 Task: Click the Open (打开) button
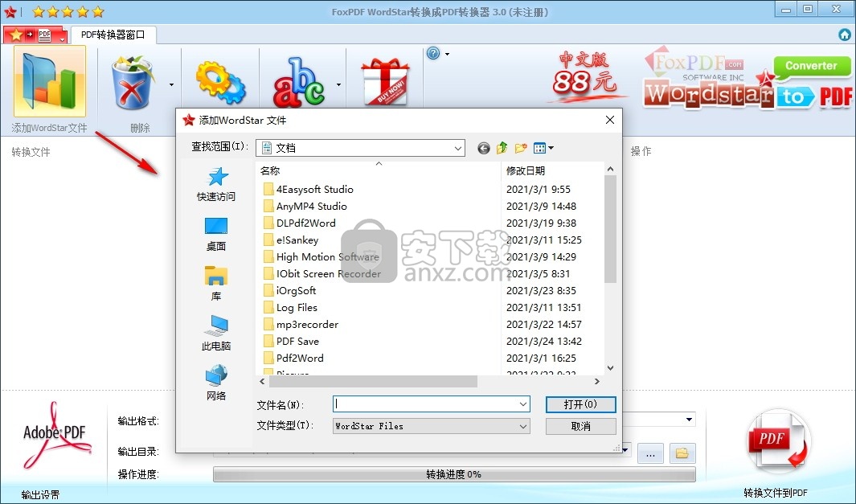tap(581, 404)
